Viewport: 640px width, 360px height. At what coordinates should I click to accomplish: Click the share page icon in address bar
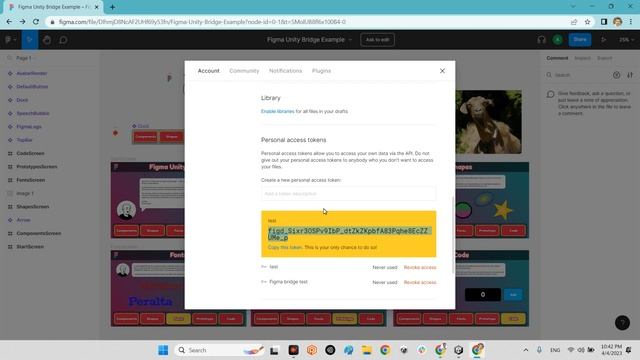pos(574,22)
